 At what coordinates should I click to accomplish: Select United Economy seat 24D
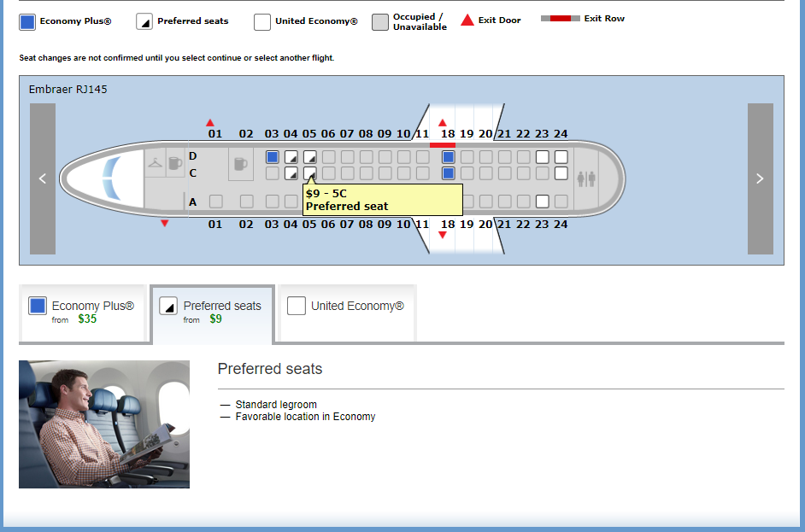pos(561,157)
